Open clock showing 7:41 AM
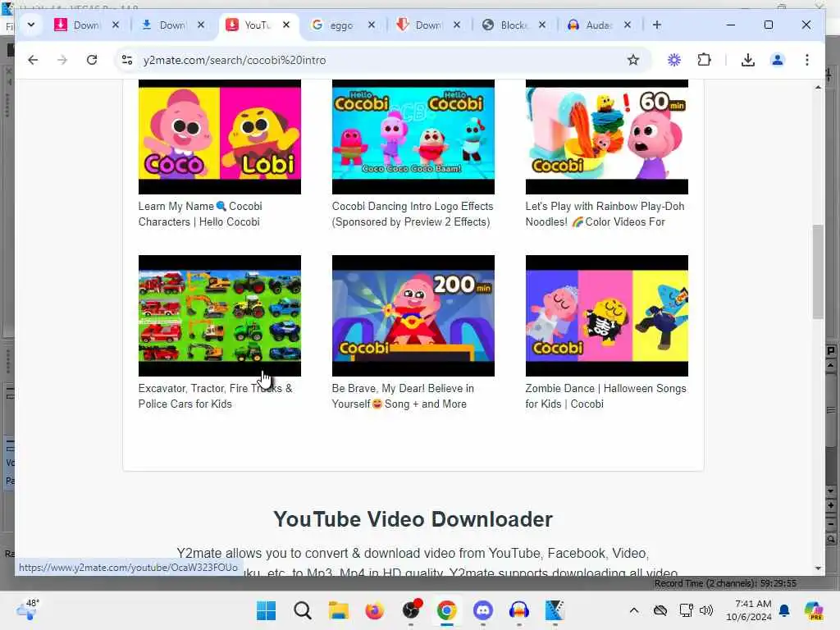Viewport: 840px width, 630px height. pyautogui.click(x=749, y=610)
